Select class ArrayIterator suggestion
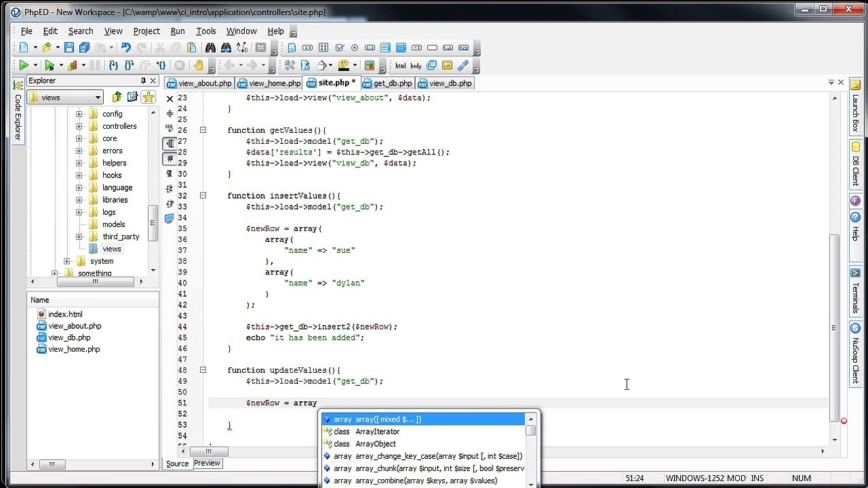 point(424,432)
